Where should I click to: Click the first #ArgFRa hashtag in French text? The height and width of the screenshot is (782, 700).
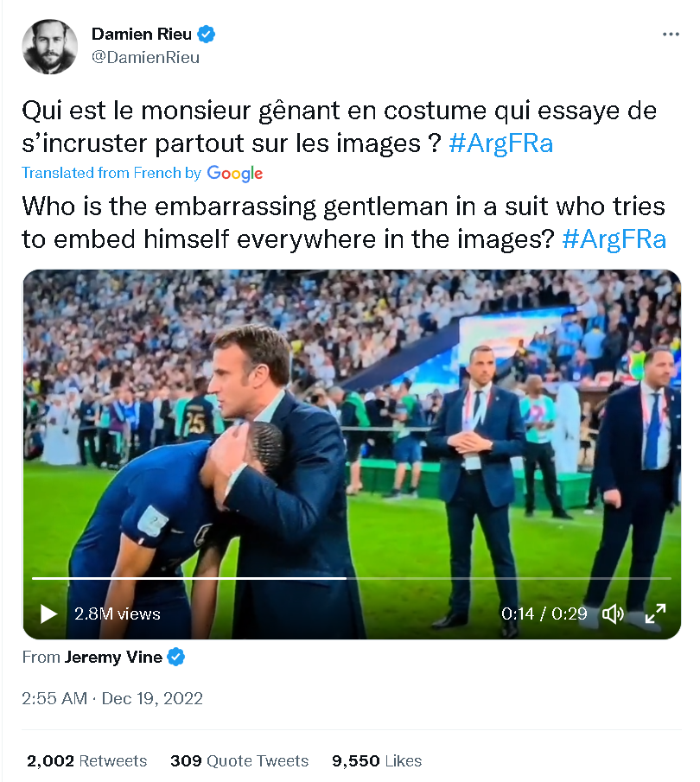(501, 143)
